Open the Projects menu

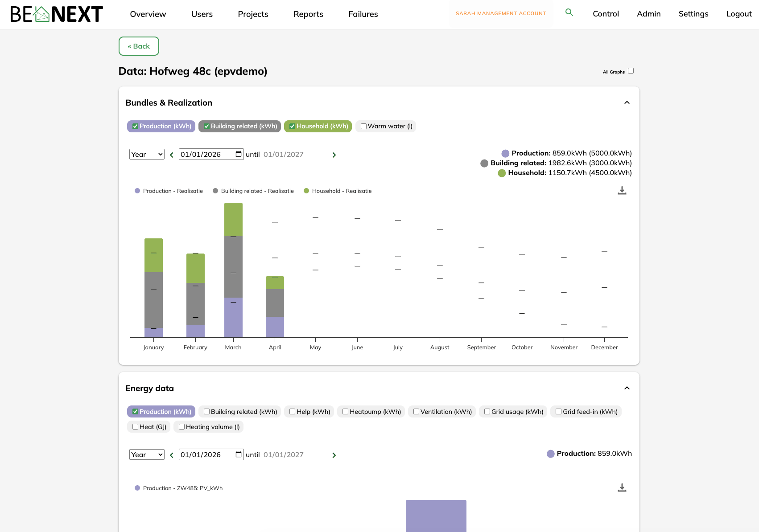[253, 14]
